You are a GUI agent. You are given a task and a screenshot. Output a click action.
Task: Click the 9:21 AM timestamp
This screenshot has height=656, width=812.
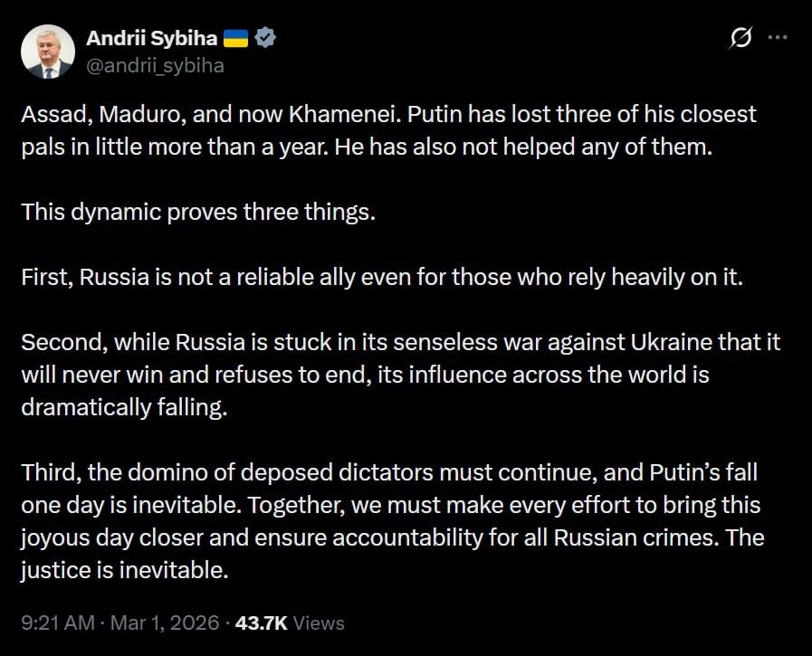click(x=57, y=623)
